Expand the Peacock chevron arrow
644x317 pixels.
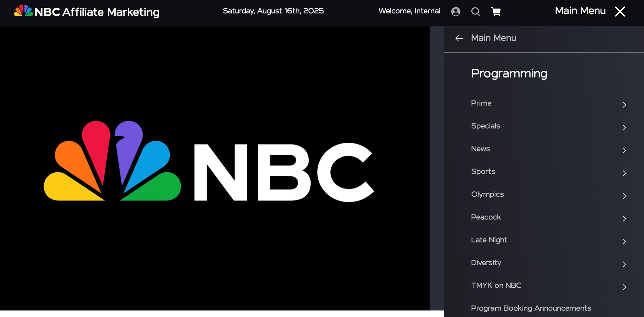pyautogui.click(x=624, y=219)
